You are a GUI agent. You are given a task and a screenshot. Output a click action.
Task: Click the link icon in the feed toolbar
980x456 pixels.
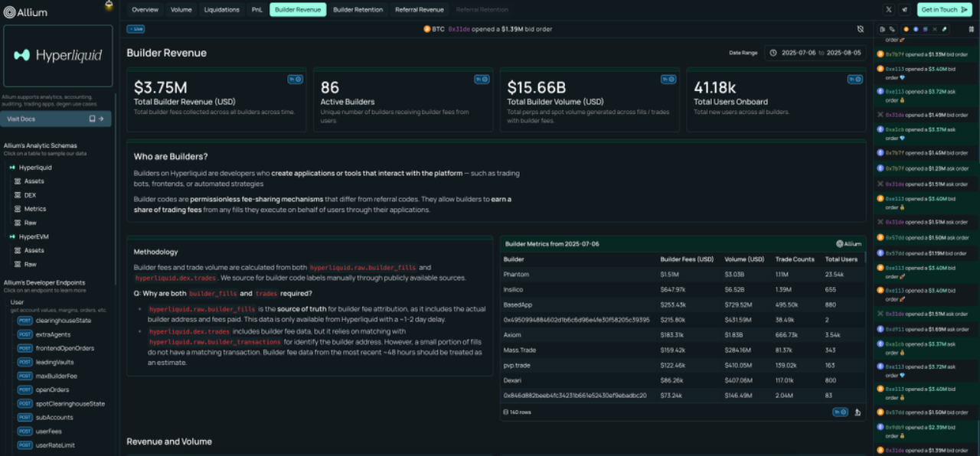892,29
